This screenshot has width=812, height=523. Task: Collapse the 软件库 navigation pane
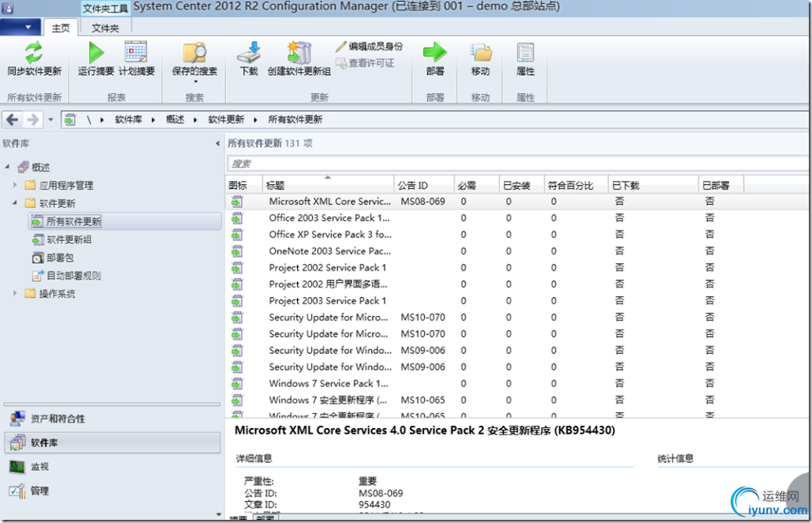(217, 144)
